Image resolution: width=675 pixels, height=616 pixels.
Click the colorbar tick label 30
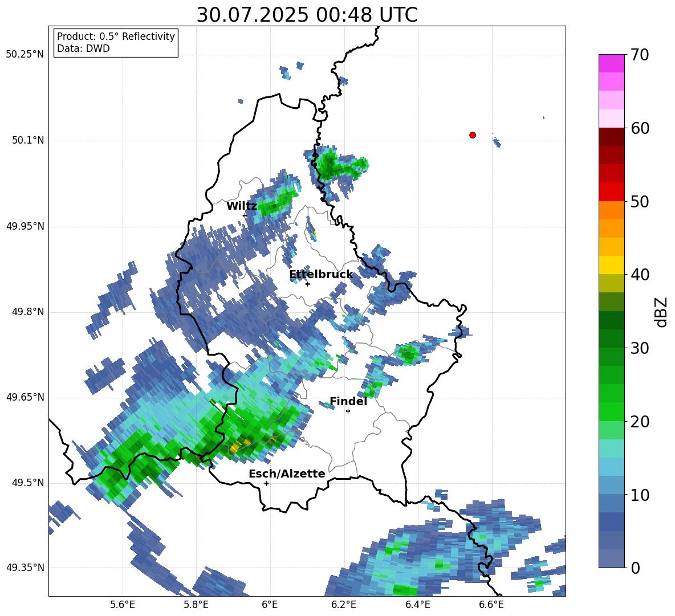(640, 348)
